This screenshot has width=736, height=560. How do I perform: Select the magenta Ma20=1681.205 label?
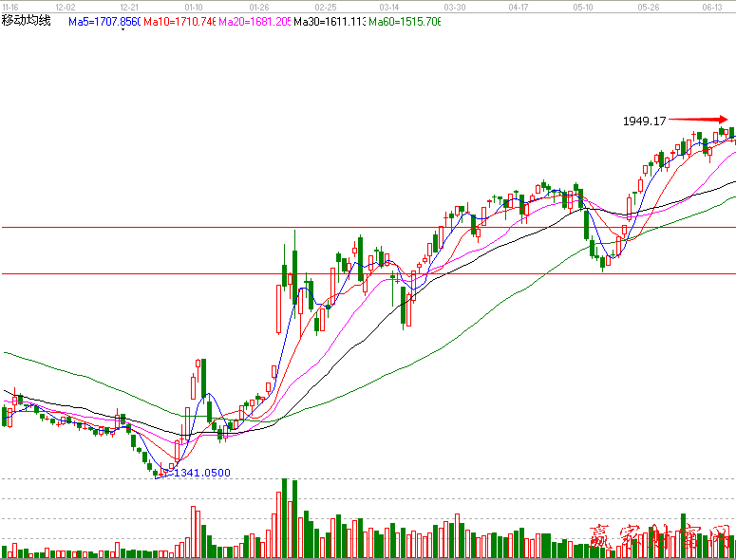254,21
